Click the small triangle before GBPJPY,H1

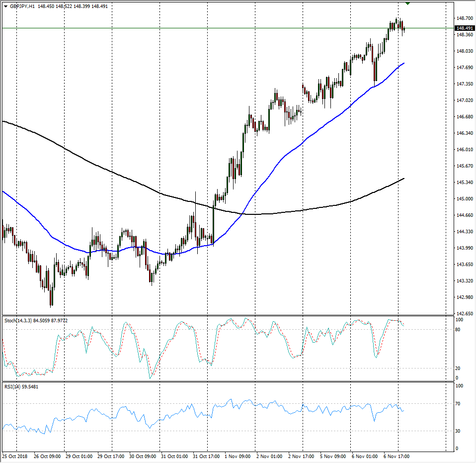point(5,6)
